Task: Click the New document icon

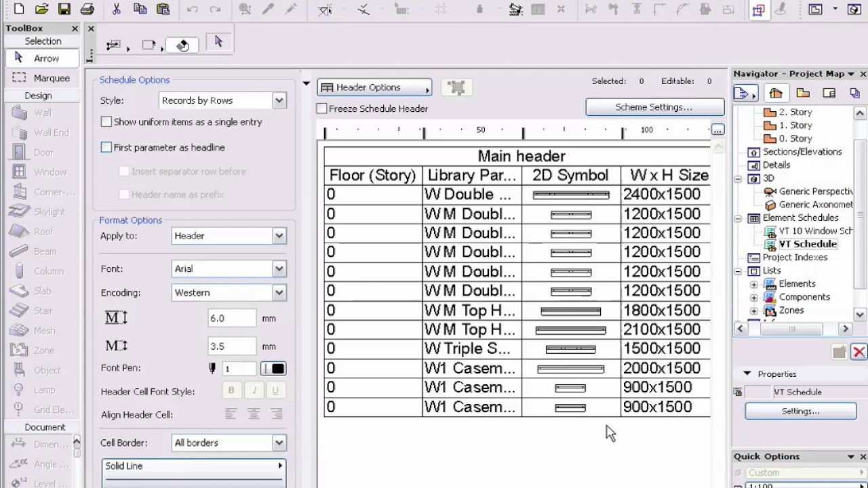Action: [19, 9]
